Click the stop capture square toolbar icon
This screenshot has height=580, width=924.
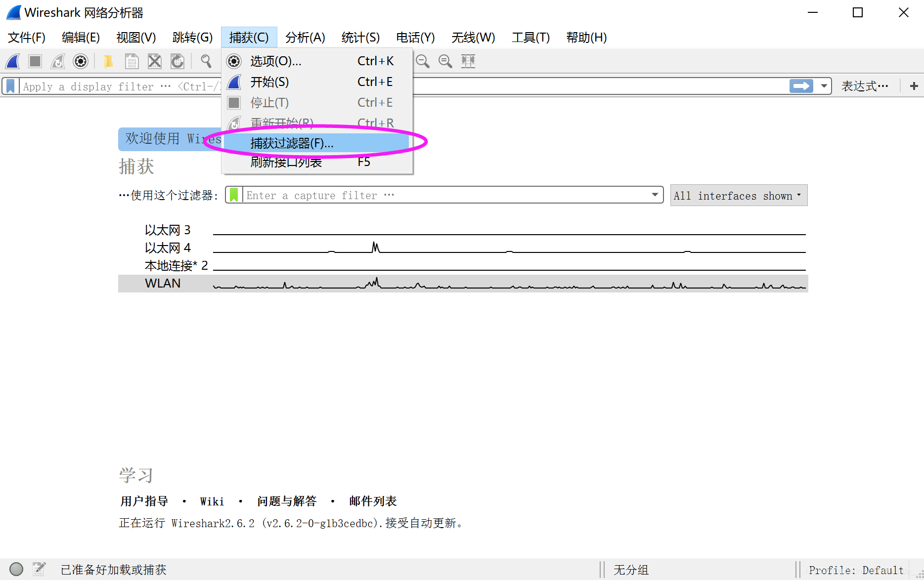point(35,61)
